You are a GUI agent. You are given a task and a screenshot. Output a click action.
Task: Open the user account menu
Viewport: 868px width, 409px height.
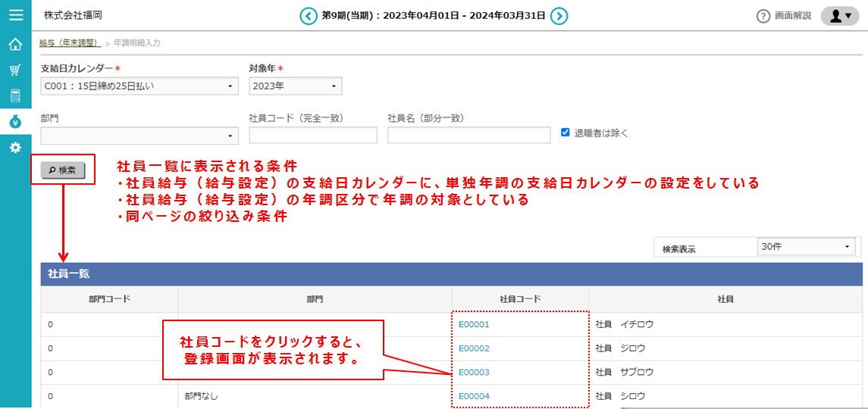coord(840,16)
